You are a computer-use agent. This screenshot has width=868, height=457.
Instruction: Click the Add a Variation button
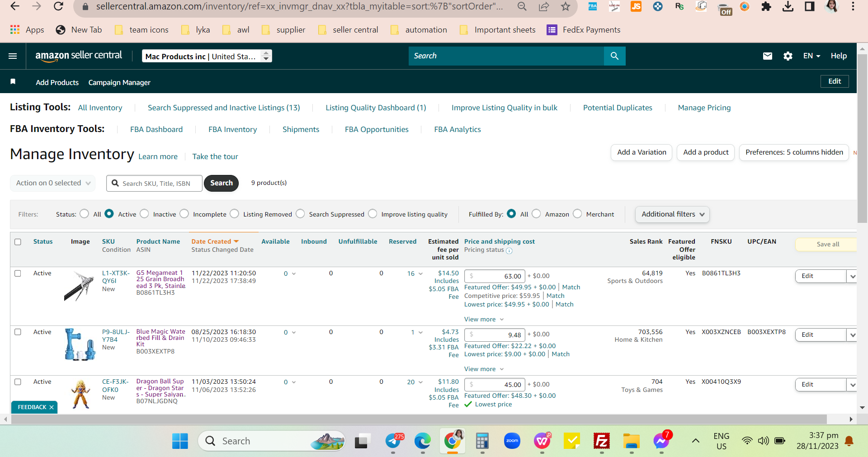tap(642, 152)
